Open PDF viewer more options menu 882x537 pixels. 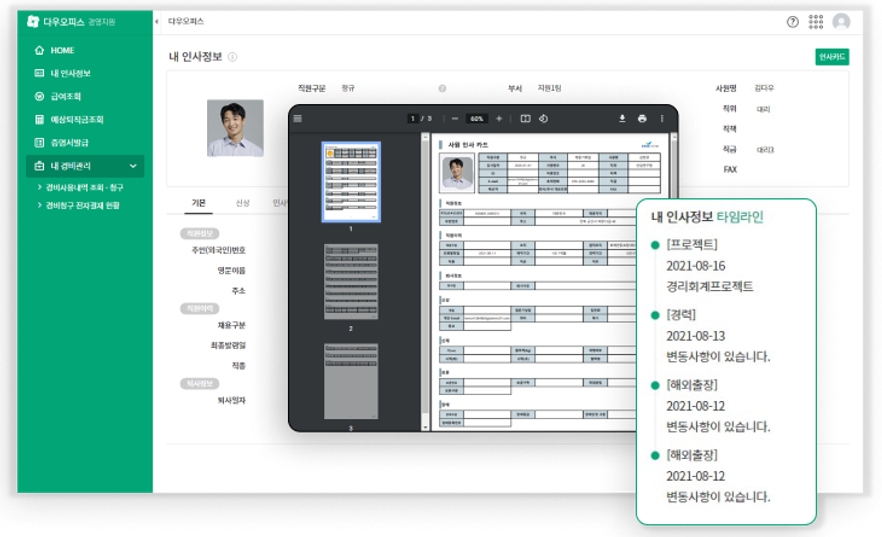click(662, 119)
